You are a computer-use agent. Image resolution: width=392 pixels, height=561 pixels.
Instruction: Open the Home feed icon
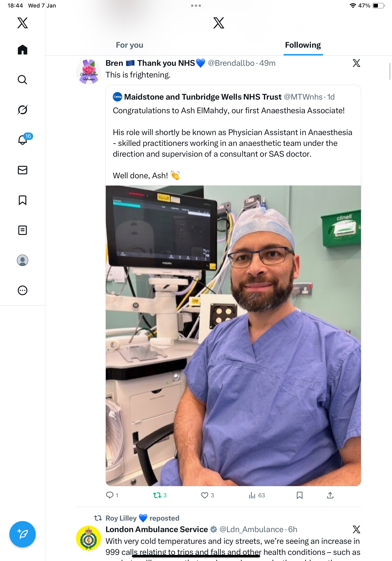[23, 50]
